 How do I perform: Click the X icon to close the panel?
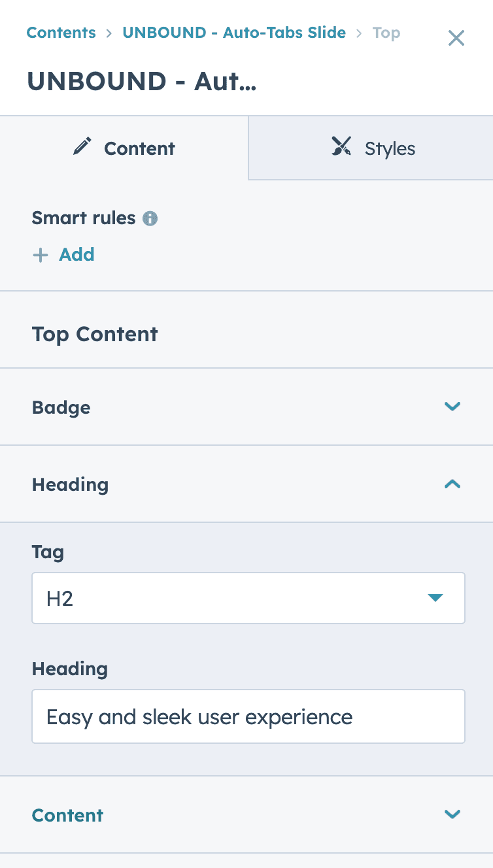tap(456, 38)
